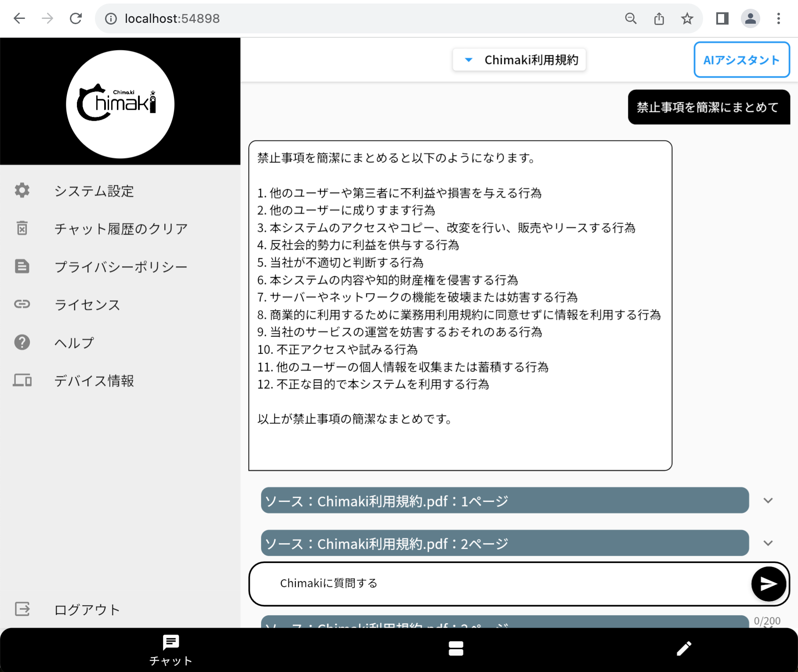Click the privacy policy document icon
The image size is (798, 672).
coord(22,266)
